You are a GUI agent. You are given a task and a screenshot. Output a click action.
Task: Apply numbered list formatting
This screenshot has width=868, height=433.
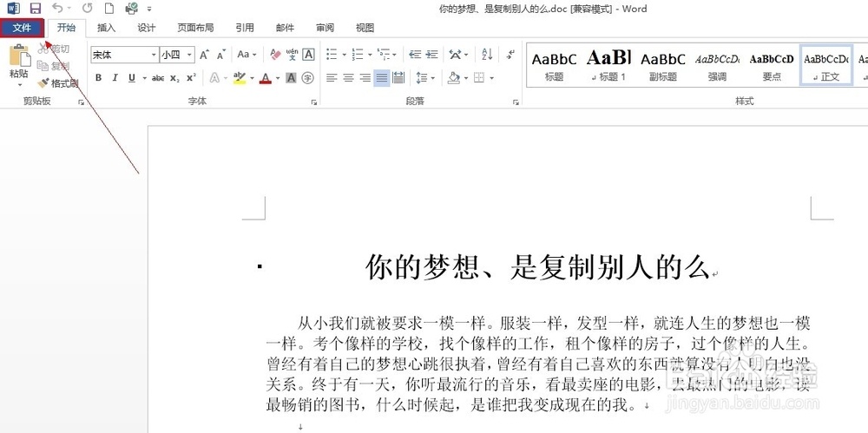tap(358, 55)
